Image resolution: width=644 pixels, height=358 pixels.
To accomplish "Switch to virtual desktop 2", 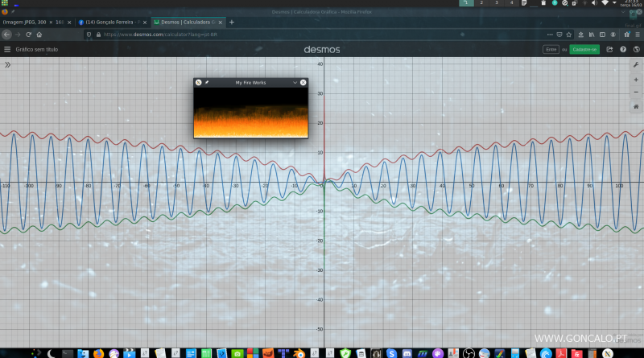I will coord(481,3).
